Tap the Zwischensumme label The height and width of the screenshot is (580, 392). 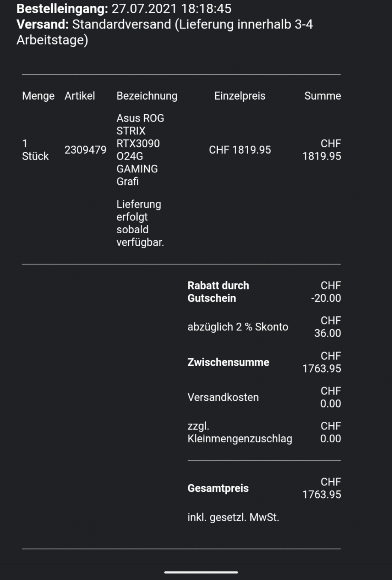(228, 362)
